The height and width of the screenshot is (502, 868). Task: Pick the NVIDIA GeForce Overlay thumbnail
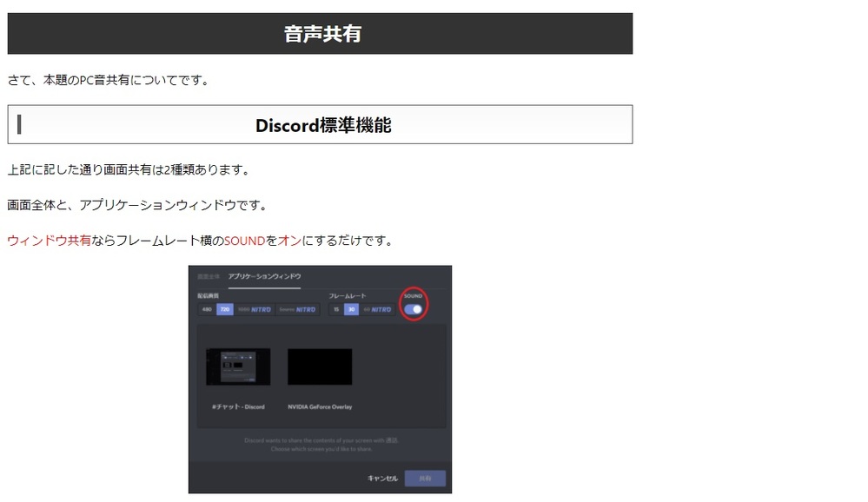click(320, 367)
